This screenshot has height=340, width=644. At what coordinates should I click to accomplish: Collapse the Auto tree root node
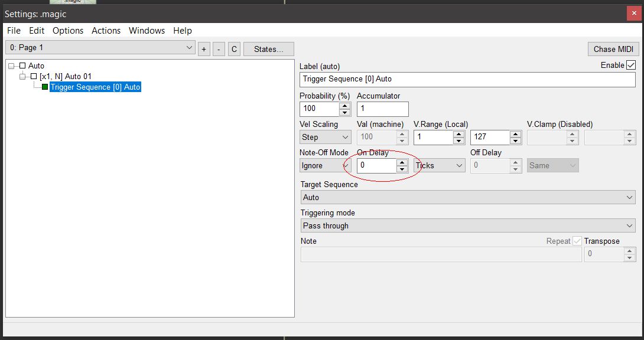[x=12, y=66]
